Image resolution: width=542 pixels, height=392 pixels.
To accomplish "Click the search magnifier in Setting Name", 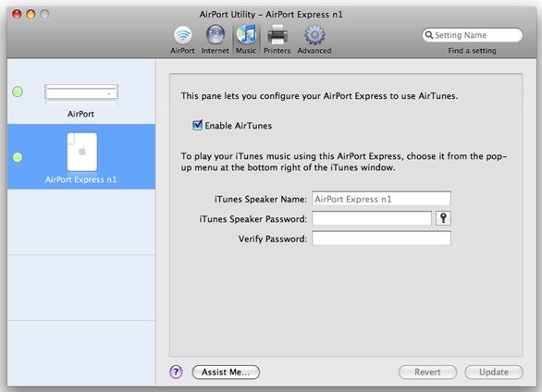I will (x=429, y=35).
